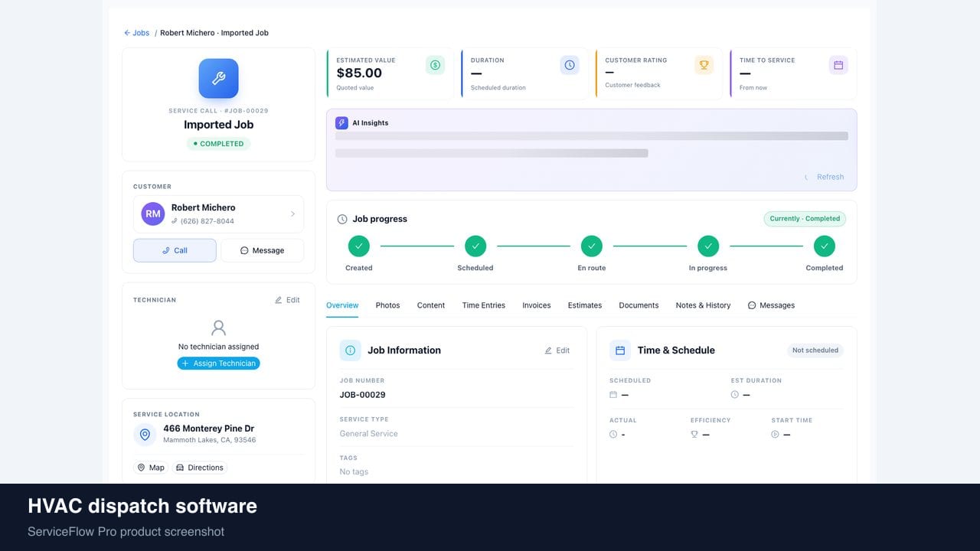Image resolution: width=980 pixels, height=551 pixels.
Task: Open the Map for service location
Action: (x=151, y=468)
